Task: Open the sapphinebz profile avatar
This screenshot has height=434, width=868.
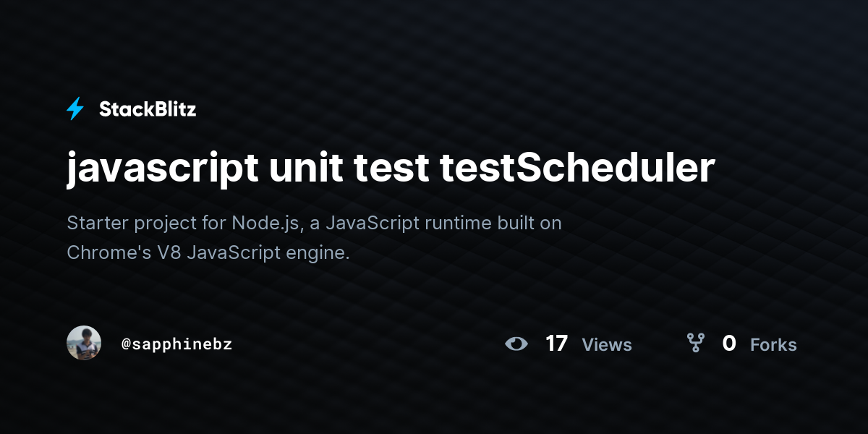Action: tap(84, 343)
